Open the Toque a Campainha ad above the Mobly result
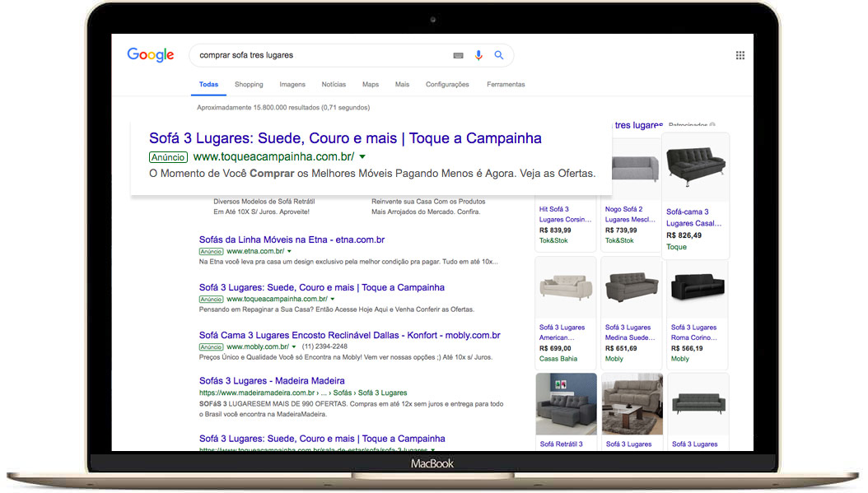Screen dimensions: 868x493 pyautogui.click(x=322, y=287)
